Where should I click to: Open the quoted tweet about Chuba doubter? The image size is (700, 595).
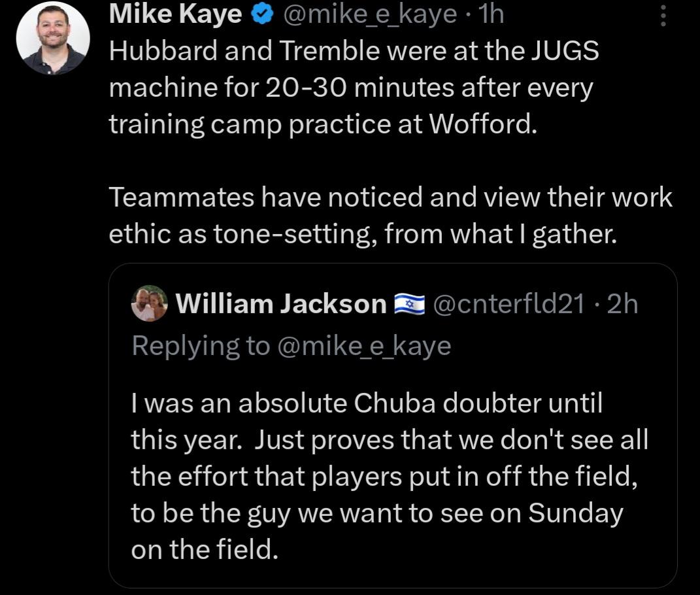[x=393, y=425]
